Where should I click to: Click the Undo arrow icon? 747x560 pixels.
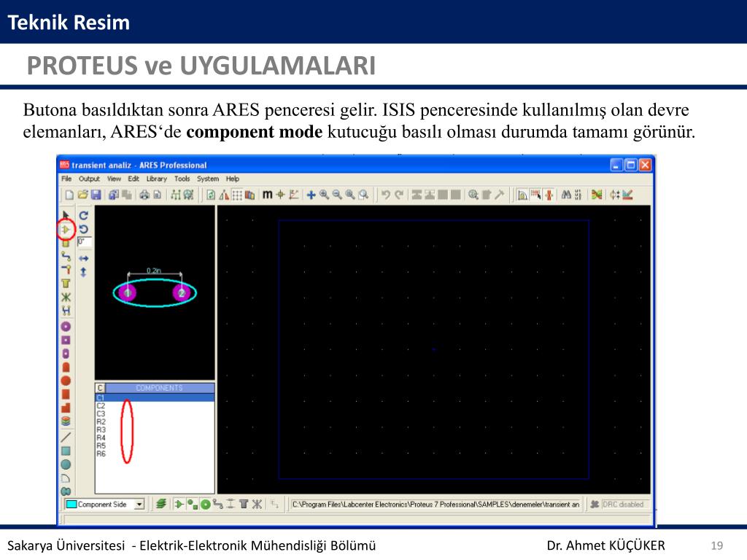pyautogui.click(x=386, y=195)
